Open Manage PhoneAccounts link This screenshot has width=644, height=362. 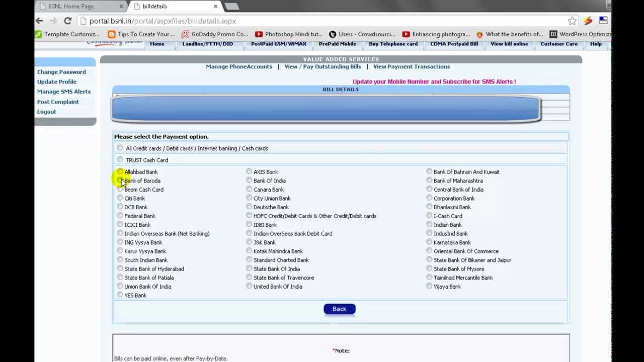pyautogui.click(x=239, y=66)
